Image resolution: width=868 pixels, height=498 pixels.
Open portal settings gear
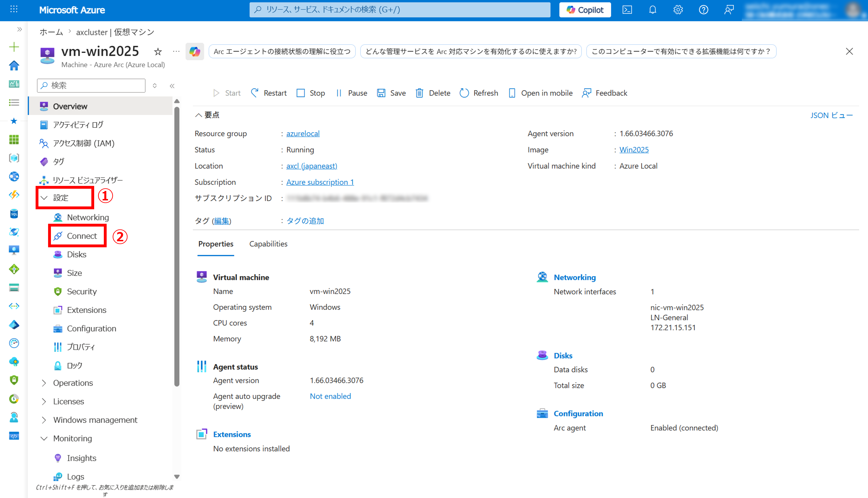[x=678, y=10]
